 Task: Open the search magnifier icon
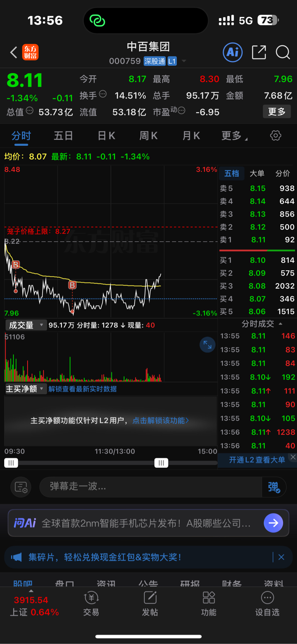(x=283, y=52)
